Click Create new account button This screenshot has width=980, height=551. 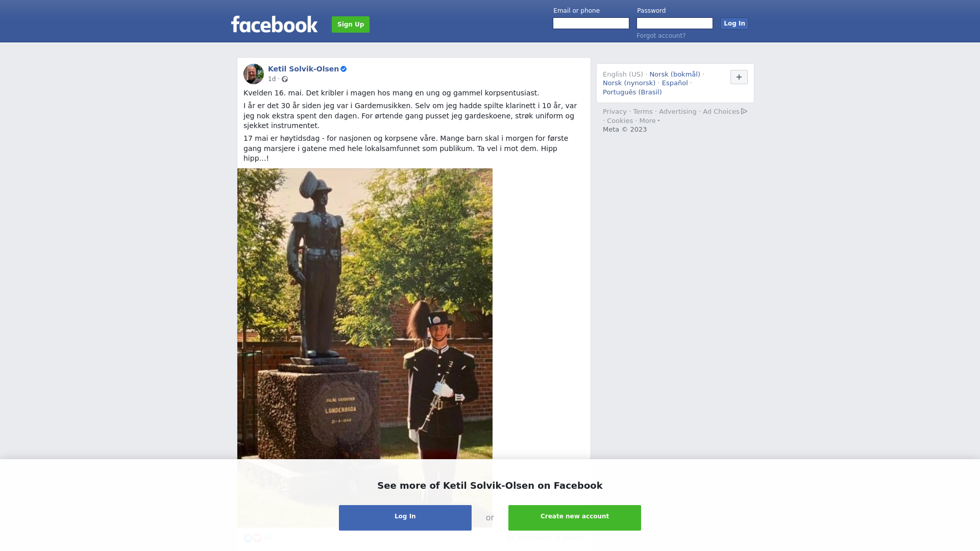pyautogui.click(x=575, y=518)
